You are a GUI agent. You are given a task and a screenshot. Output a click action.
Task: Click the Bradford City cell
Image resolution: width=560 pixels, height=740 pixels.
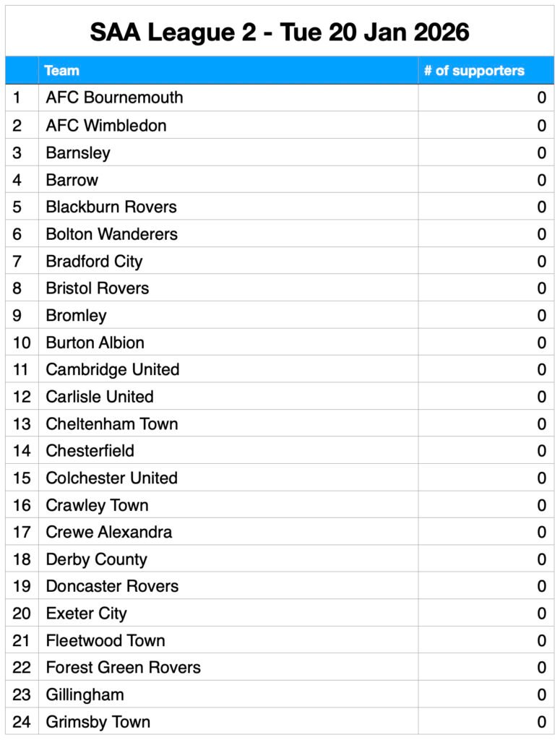click(94, 261)
